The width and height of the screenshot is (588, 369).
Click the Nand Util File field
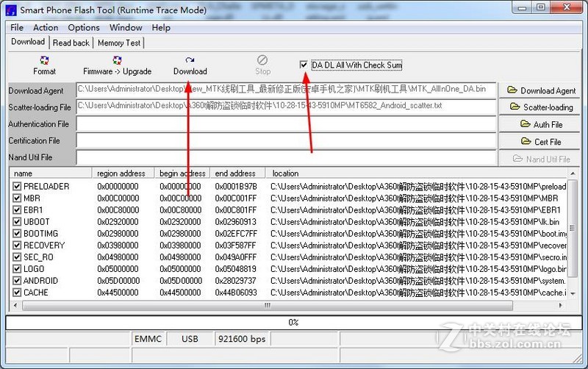click(286, 157)
